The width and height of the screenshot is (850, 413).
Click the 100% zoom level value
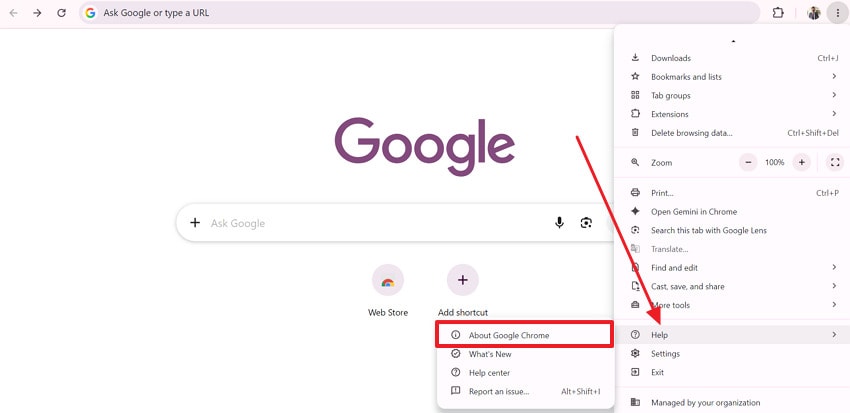775,162
